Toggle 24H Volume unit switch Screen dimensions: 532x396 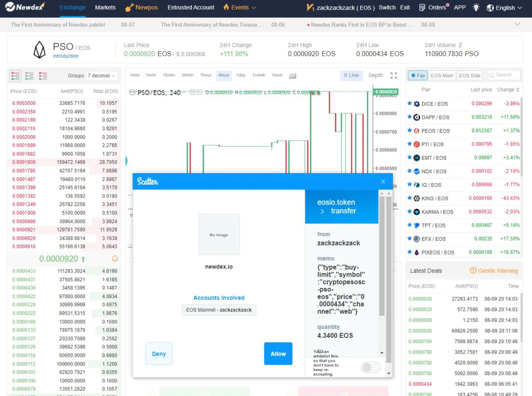click(x=460, y=45)
